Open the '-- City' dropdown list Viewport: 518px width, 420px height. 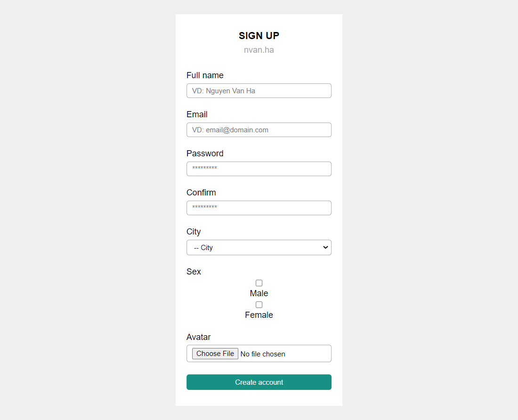pyautogui.click(x=259, y=248)
